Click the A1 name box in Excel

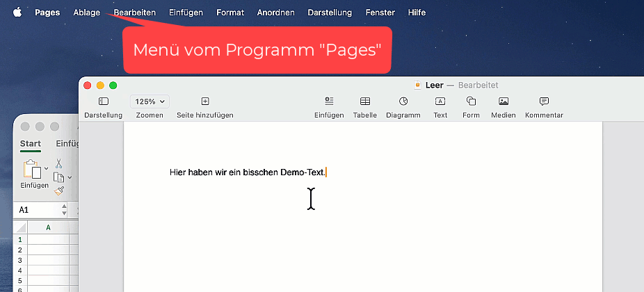tap(39, 210)
